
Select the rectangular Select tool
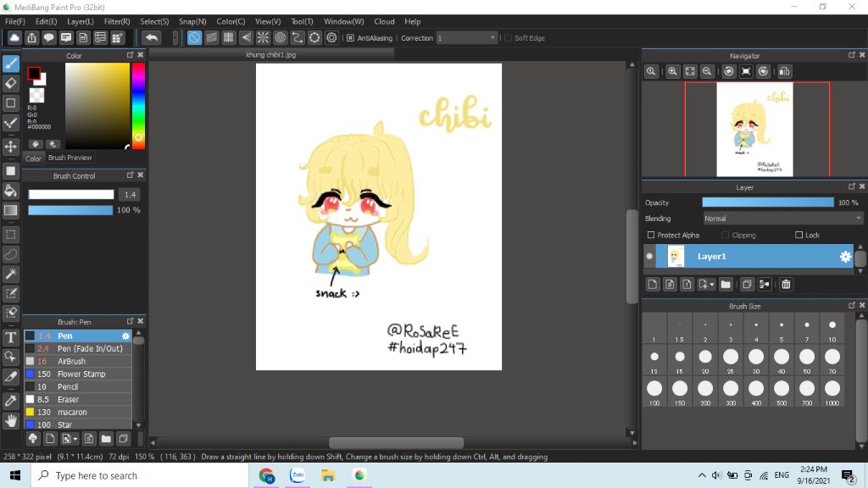click(x=10, y=235)
